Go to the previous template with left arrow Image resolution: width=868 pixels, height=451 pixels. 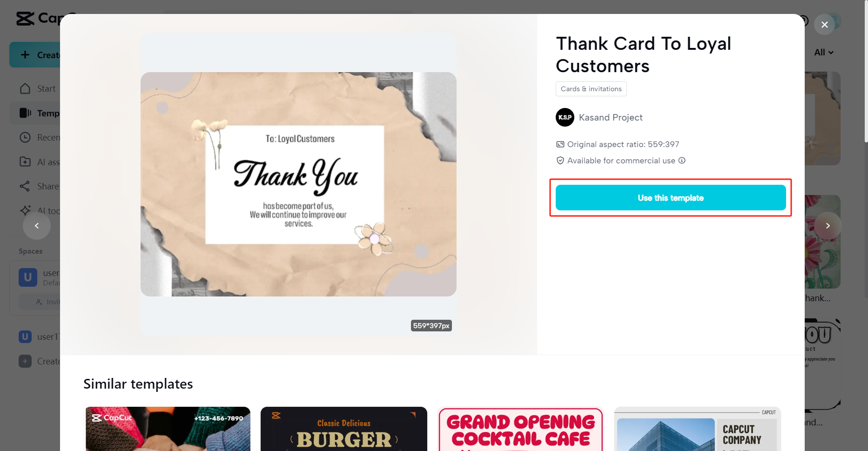point(37,226)
